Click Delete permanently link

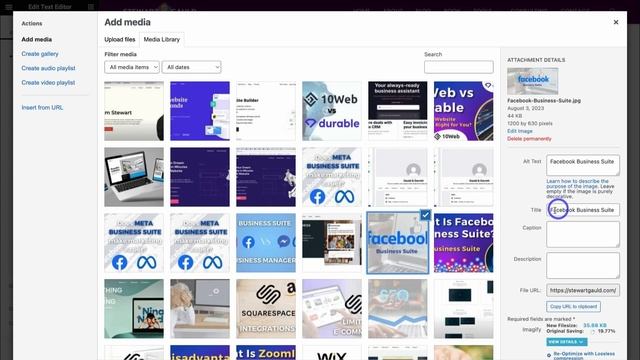point(529,139)
